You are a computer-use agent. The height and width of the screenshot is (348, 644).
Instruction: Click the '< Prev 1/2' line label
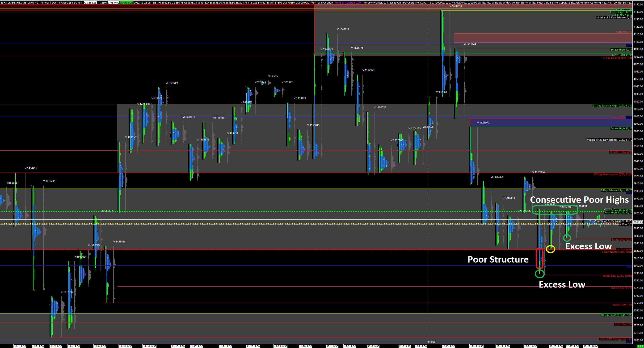pyautogui.click(x=626, y=225)
